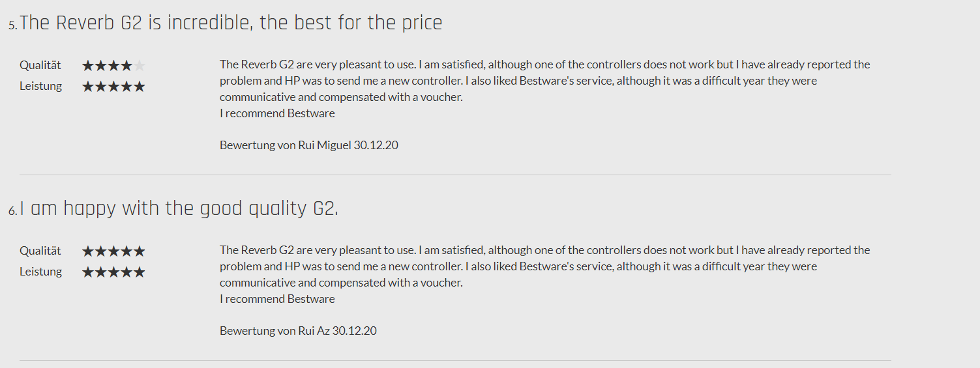980x368 pixels.
Task: Click the review number "5." list marker
Action: (13, 26)
